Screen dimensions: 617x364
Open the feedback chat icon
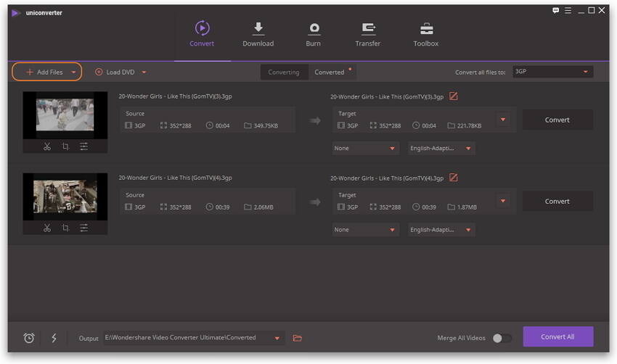click(555, 11)
